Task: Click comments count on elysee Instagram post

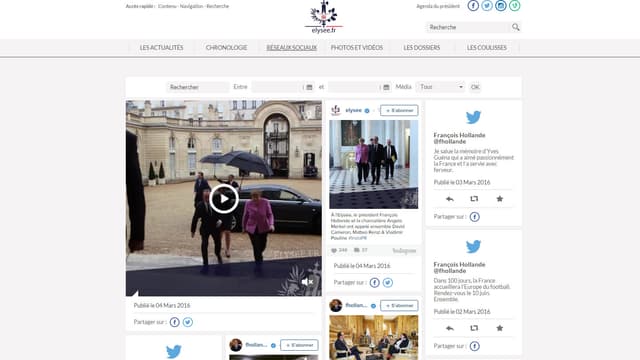Action: [x=361, y=250]
